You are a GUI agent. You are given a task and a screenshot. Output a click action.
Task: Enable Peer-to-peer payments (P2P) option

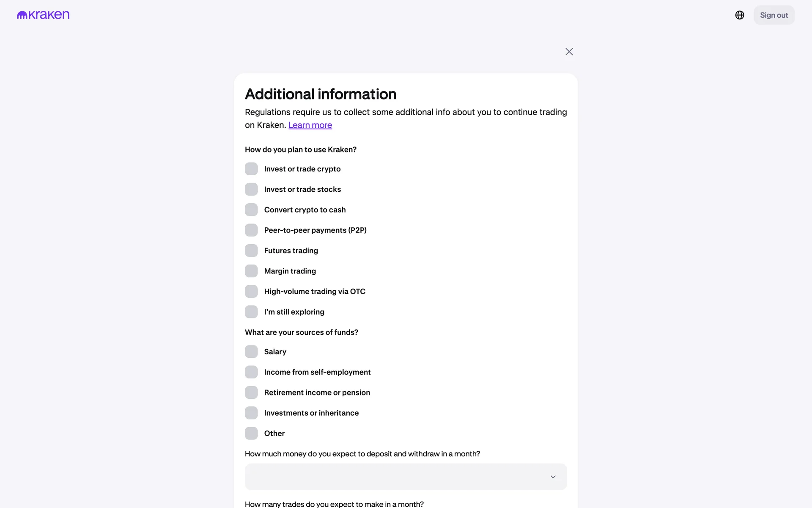pyautogui.click(x=251, y=230)
